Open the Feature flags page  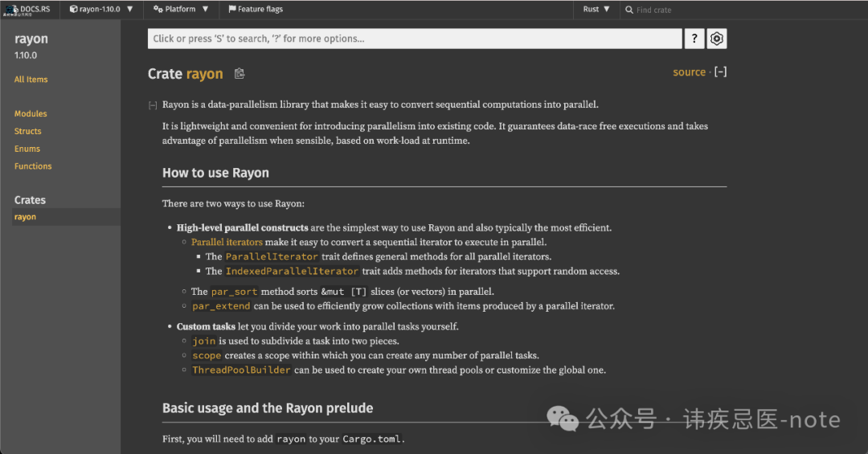256,10
